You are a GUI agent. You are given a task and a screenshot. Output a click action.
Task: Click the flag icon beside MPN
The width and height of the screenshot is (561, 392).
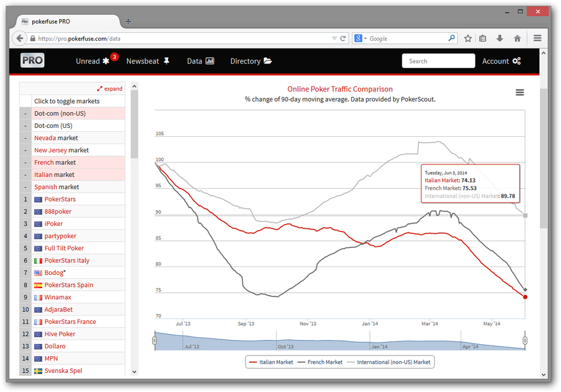coord(38,359)
